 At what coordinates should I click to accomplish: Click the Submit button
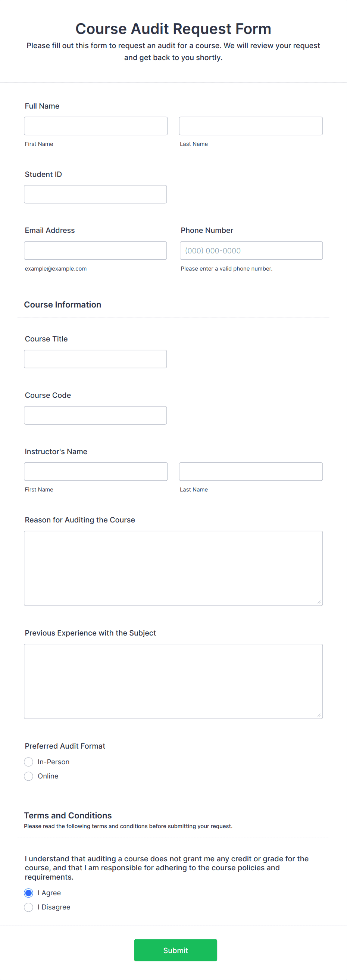(x=175, y=950)
